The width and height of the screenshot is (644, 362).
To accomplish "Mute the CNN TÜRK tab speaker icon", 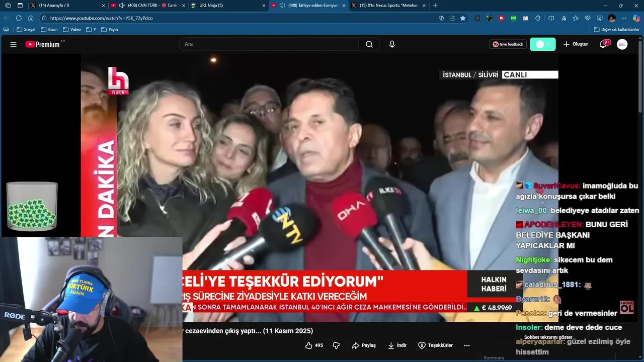I will pos(121,6).
